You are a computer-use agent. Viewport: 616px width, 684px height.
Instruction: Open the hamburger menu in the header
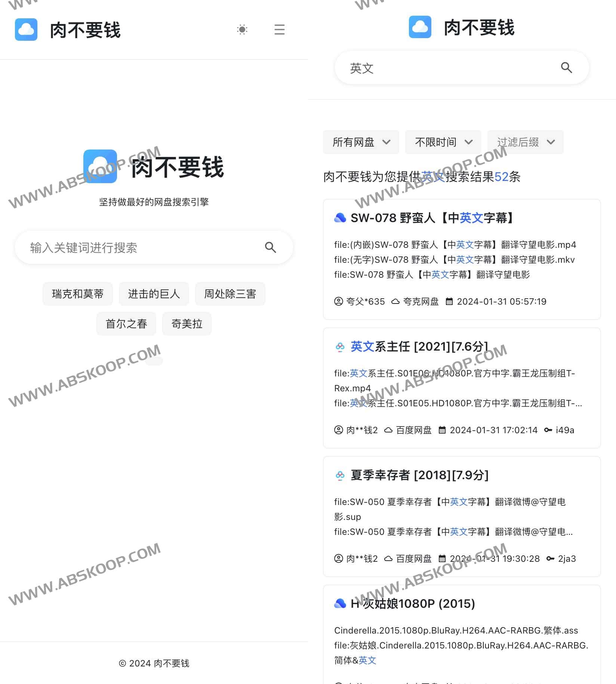[x=279, y=30]
